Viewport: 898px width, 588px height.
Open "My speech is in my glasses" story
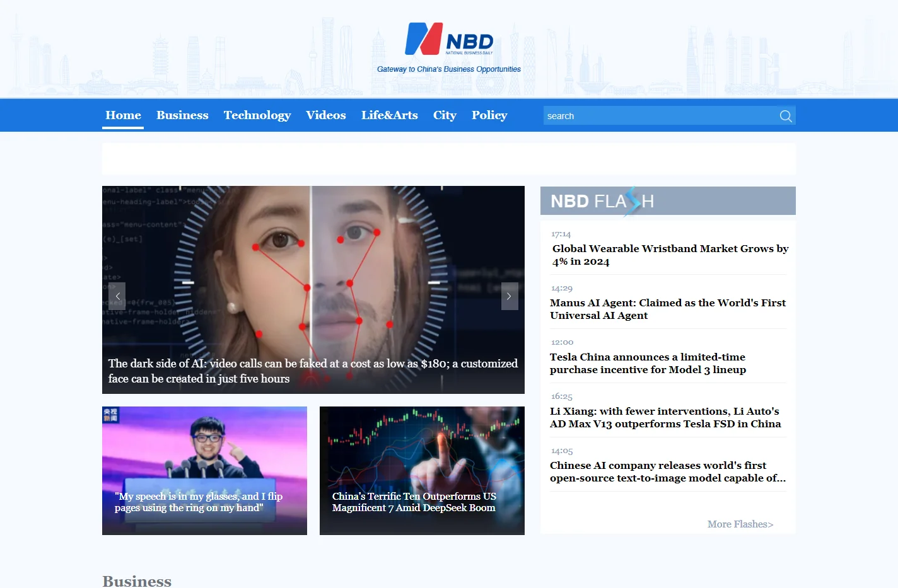(204, 471)
